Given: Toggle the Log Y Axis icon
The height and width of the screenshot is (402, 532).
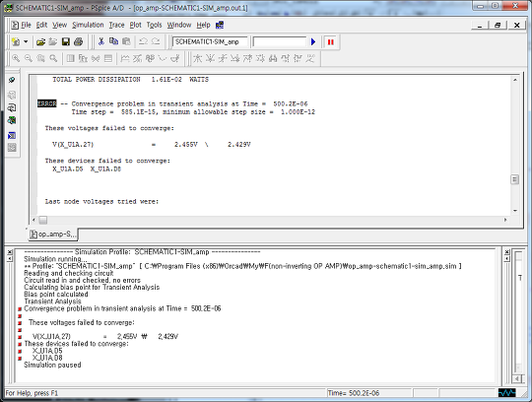Looking at the screenshot, I should click(x=108, y=59).
